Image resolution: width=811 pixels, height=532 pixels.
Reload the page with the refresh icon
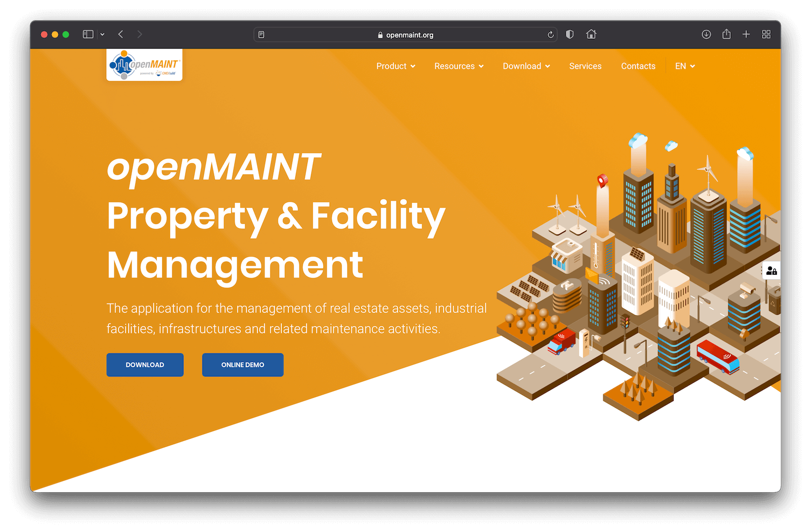pos(550,34)
